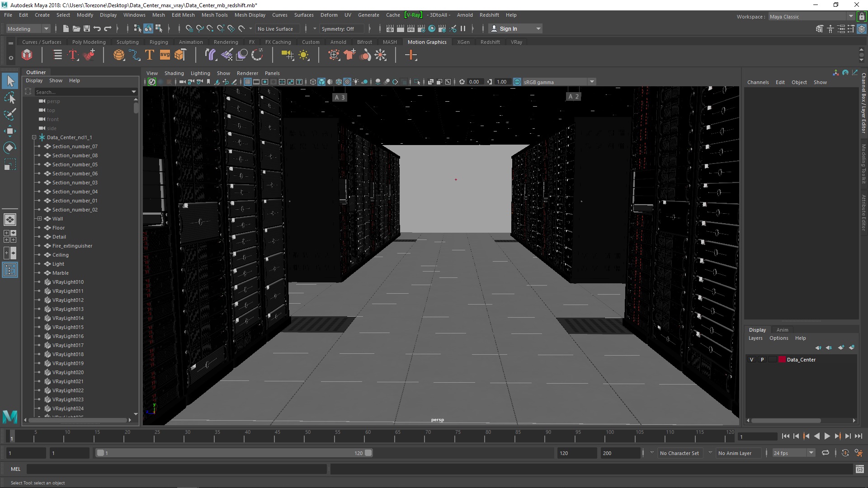Select the Move tool in toolbox
This screenshot has height=488, width=868.
pyautogui.click(x=9, y=131)
